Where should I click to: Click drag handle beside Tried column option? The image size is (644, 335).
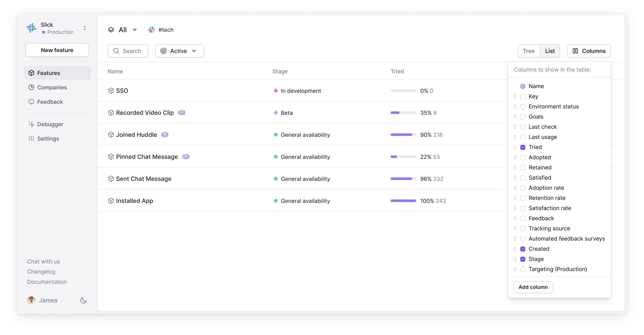(515, 147)
